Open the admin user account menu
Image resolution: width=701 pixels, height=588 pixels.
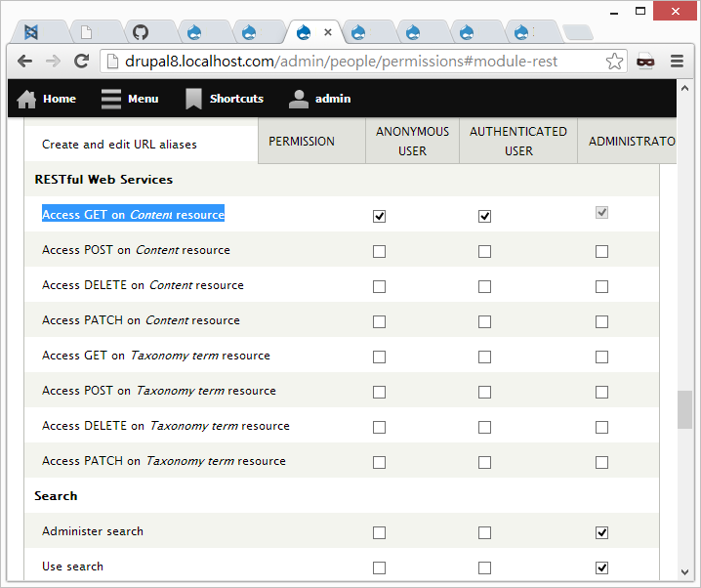point(320,99)
